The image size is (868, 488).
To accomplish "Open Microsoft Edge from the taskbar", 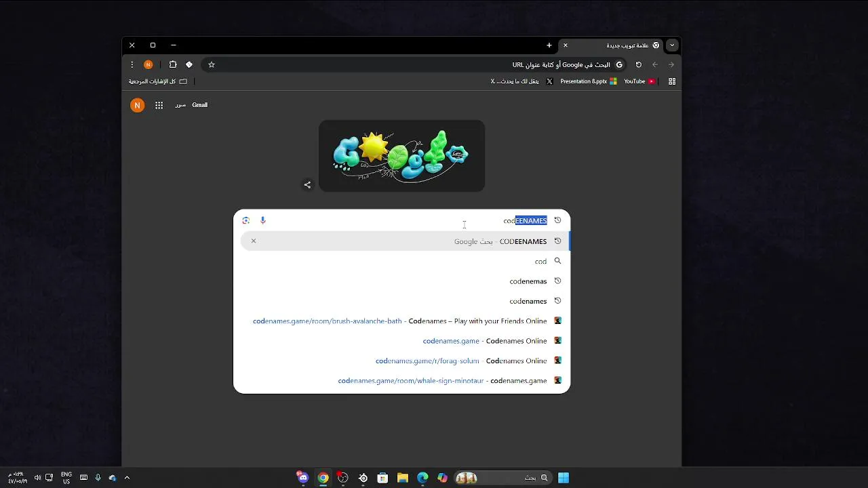I will click(x=423, y=478).
